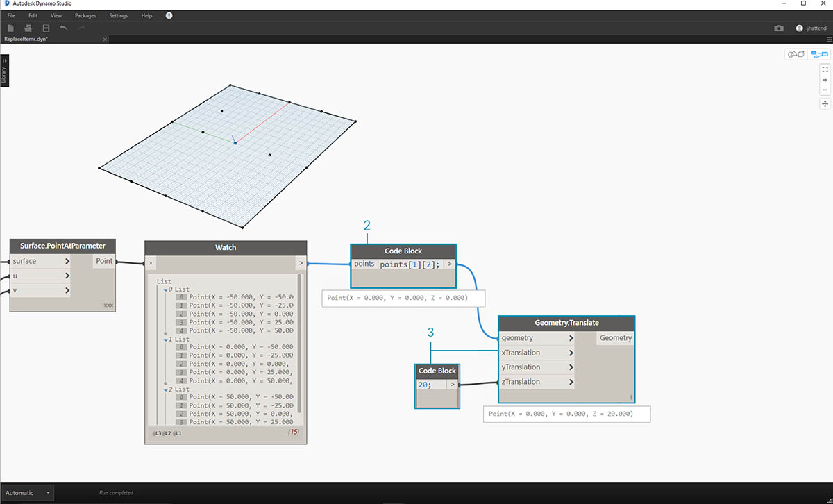Click the Zoom to Fit icon
The image size is (833, 504).
(x=825, y=69)
